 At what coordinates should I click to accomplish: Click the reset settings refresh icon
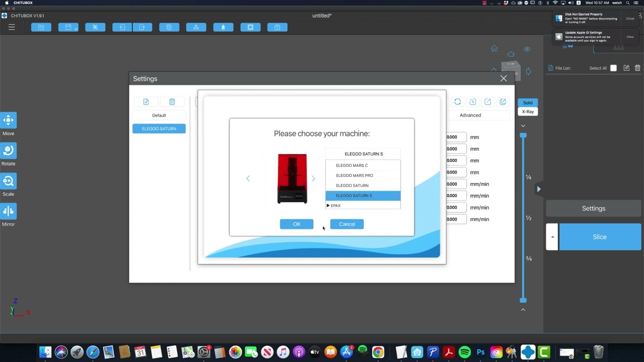click(x=457, y=102)
